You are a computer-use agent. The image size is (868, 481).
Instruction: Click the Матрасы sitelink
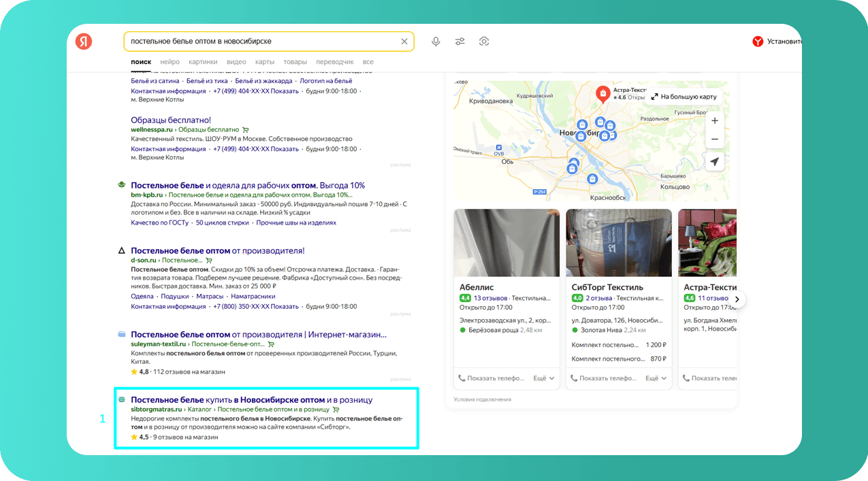[x=210, y=297]
